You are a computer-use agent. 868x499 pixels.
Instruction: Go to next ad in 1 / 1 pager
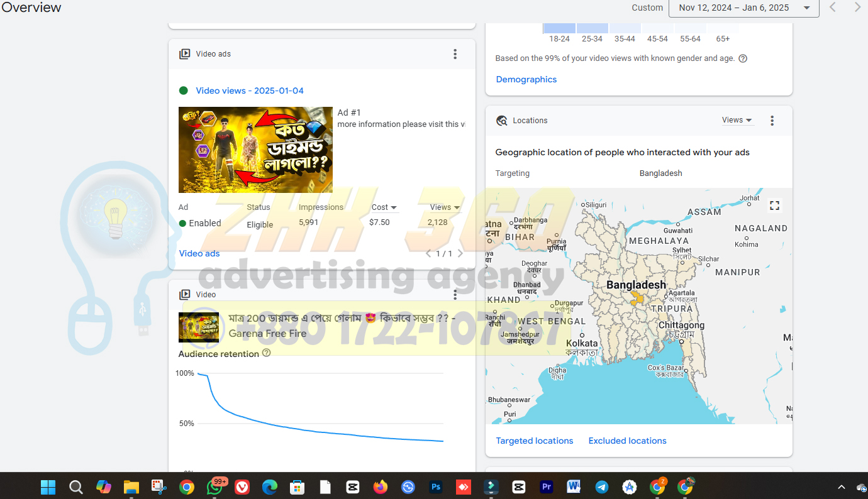tap(460, 254)
